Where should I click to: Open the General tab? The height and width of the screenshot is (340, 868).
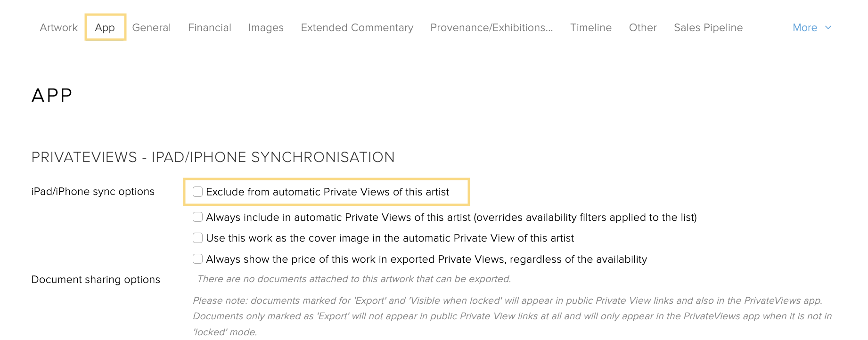click(151, 28)
